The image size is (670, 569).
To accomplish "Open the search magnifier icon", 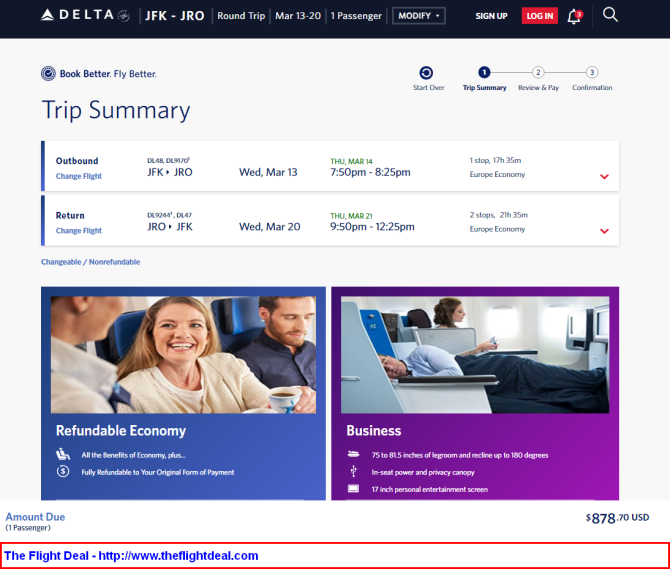I will point(610,15).
